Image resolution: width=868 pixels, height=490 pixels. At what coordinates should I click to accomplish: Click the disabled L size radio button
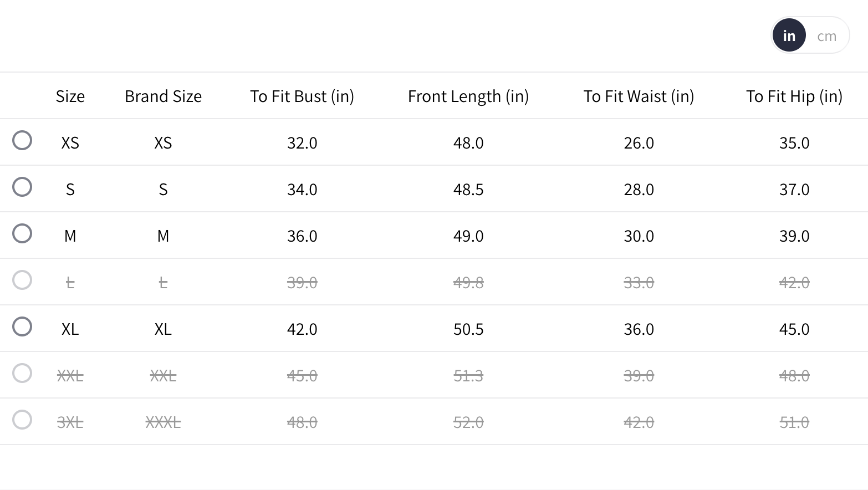coord(22,280)
